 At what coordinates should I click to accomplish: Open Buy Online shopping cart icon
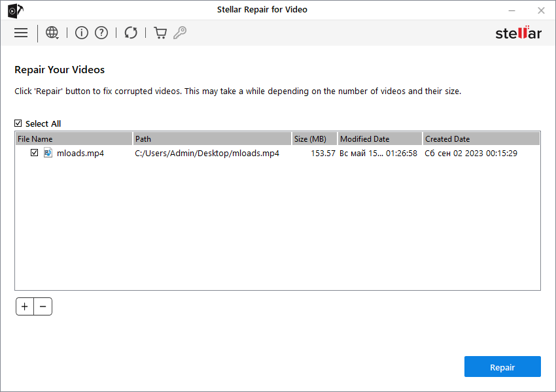pos(160,33)
